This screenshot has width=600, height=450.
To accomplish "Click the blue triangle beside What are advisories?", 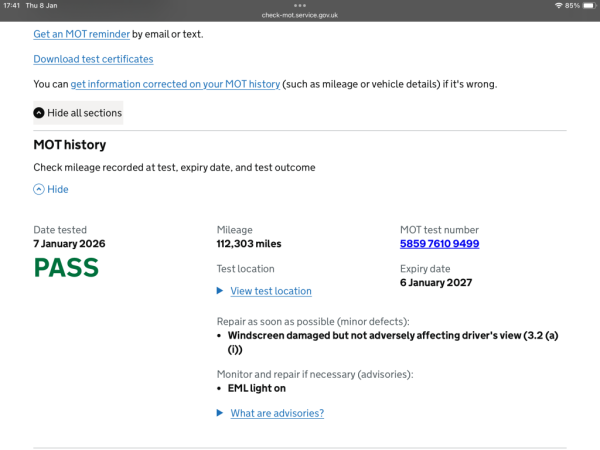I will click(221, 413).
